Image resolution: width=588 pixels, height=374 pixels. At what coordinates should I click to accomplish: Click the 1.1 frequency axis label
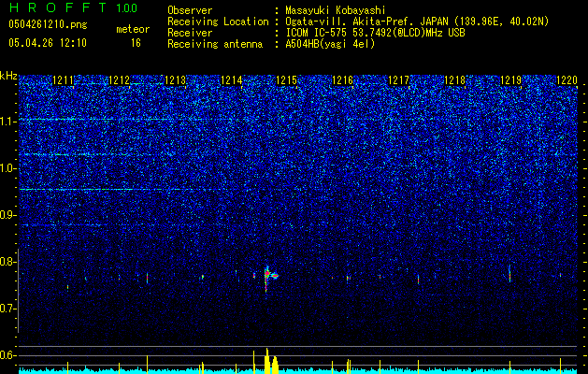click(8, 122)
